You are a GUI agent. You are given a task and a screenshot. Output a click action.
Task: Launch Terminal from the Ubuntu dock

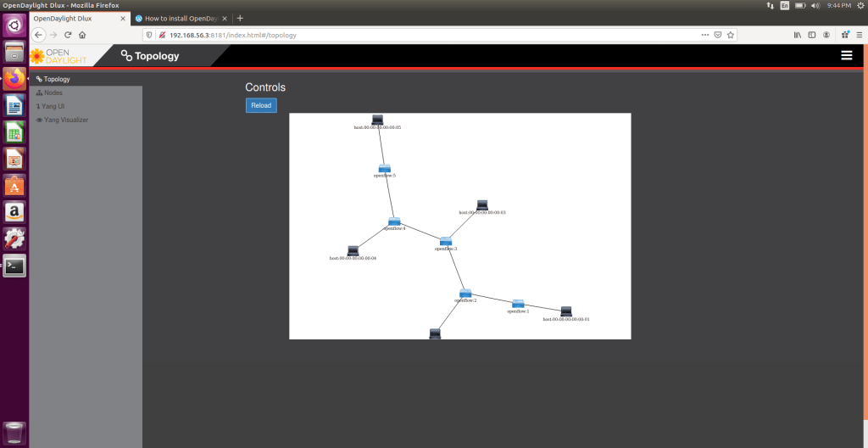pyautogui.click(x=14, y=266)
